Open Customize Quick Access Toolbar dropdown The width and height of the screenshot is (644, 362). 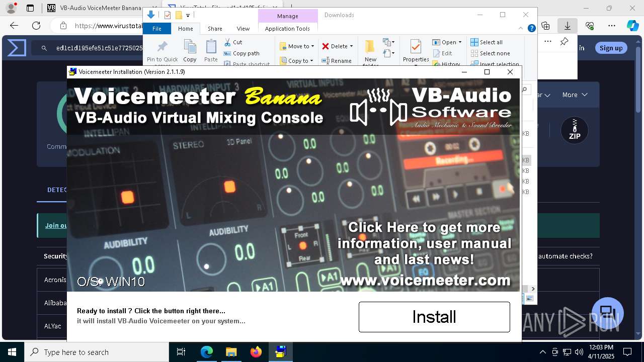(x=188, y=16)
